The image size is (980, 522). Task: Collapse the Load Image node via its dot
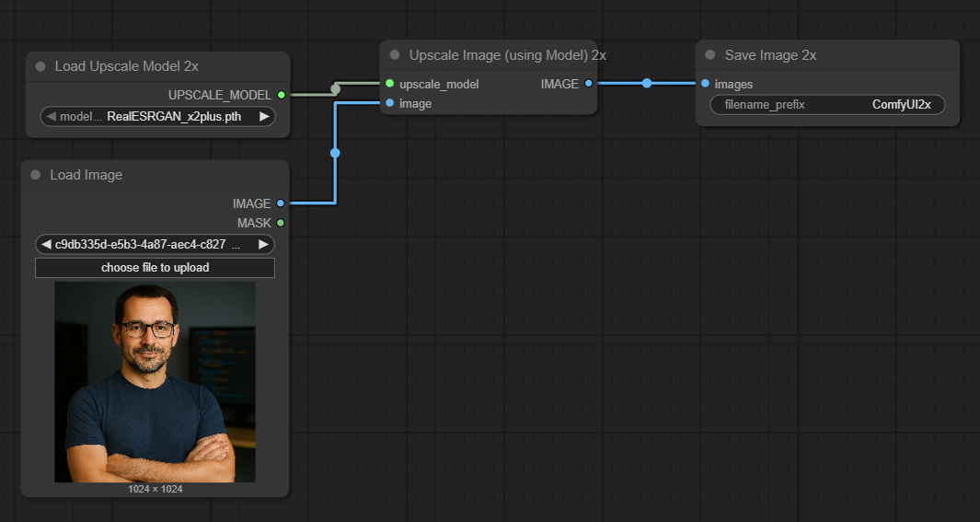[36, 175]
